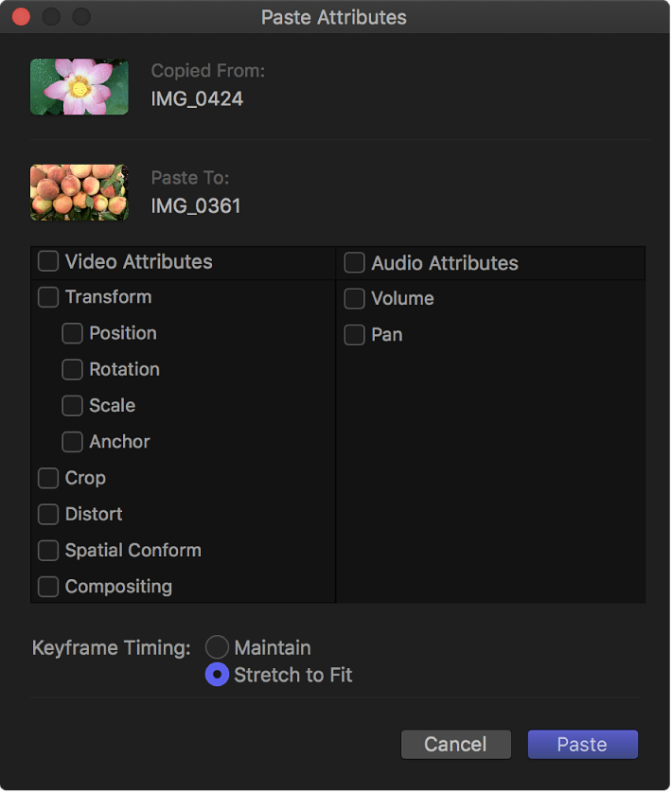
Task: Check the Volume attribute
Action: pos(354,298)
